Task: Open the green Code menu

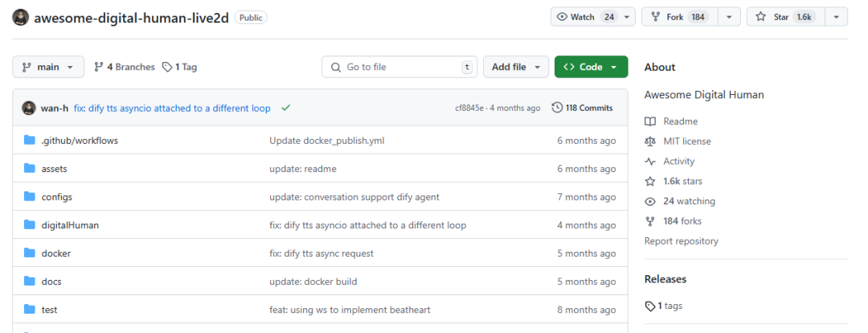Action: tap(591, 67)
